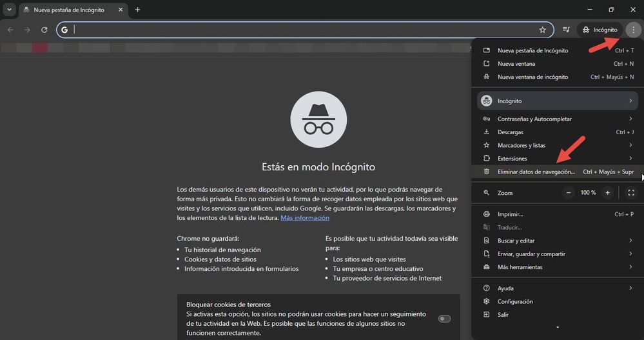The width and height of the screenshot is (644, 340).
Task: Choose Nueva ventana menu entry
Action: coord(558,63)
